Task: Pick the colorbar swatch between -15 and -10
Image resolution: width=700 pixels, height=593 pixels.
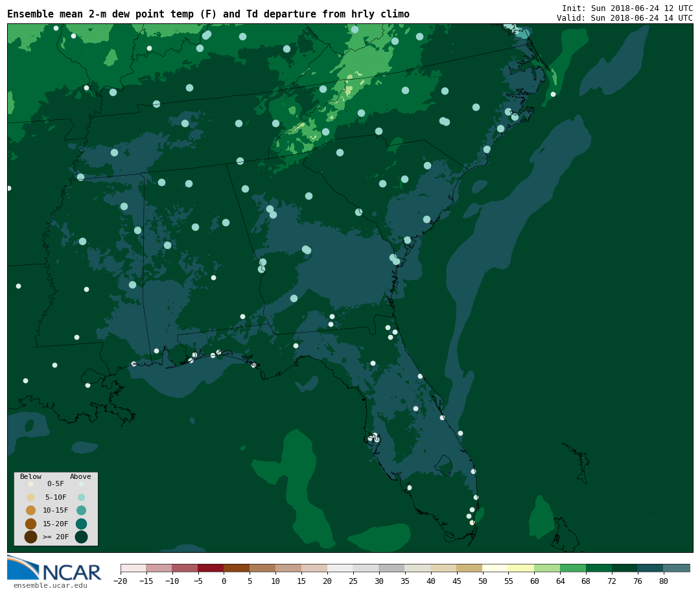Action: pos(159,568)
